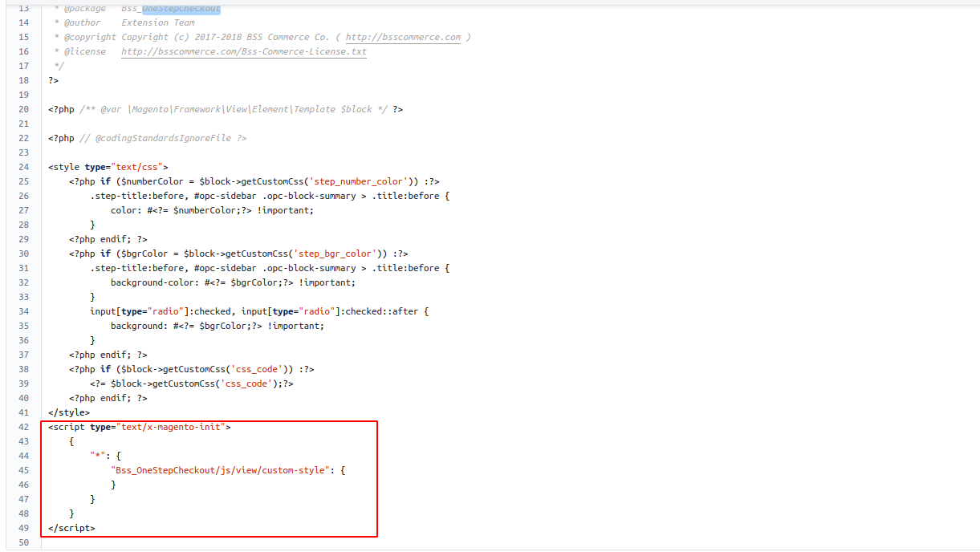The width and height of the screenshot is (980, 552).
Task: Click the .step-title:before selector on line 26
Action: point(138,196)
